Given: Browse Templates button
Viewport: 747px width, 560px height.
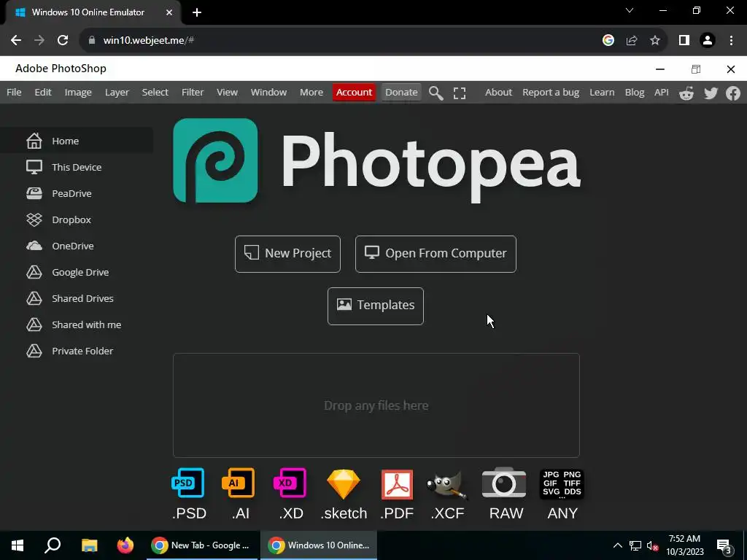Looking at the screenshot, I should [376, 306].
